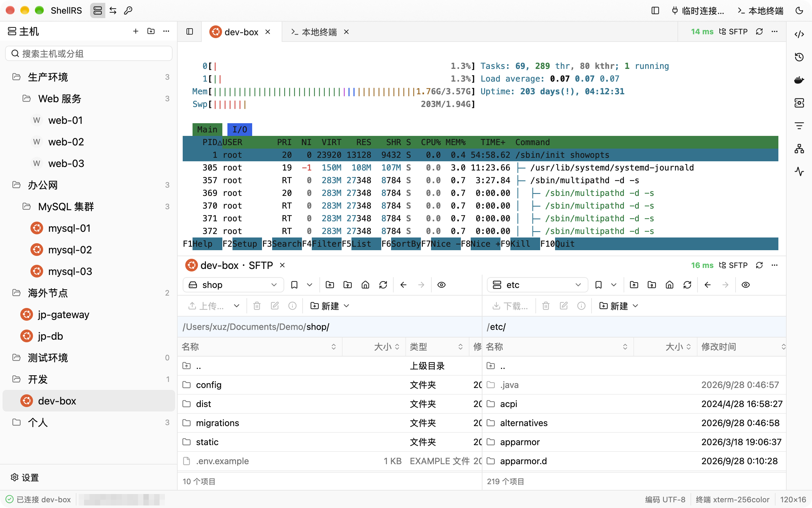
Task: Open the 新建 dropdown in etc pane
Action: [619, 306]
